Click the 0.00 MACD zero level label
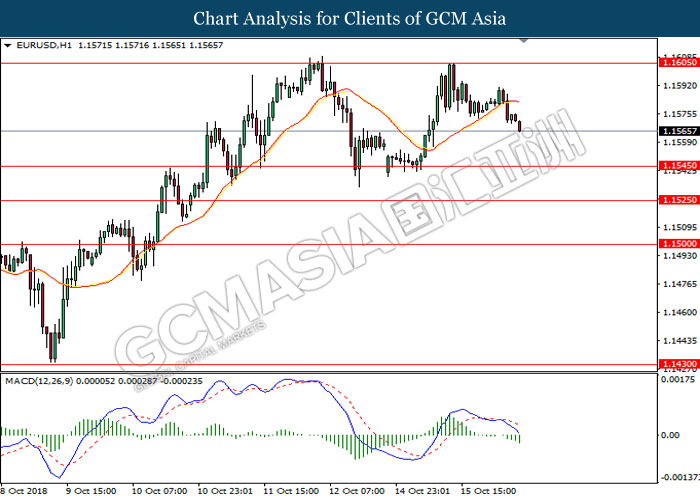The image size is (700, 500). click(670, 435)
